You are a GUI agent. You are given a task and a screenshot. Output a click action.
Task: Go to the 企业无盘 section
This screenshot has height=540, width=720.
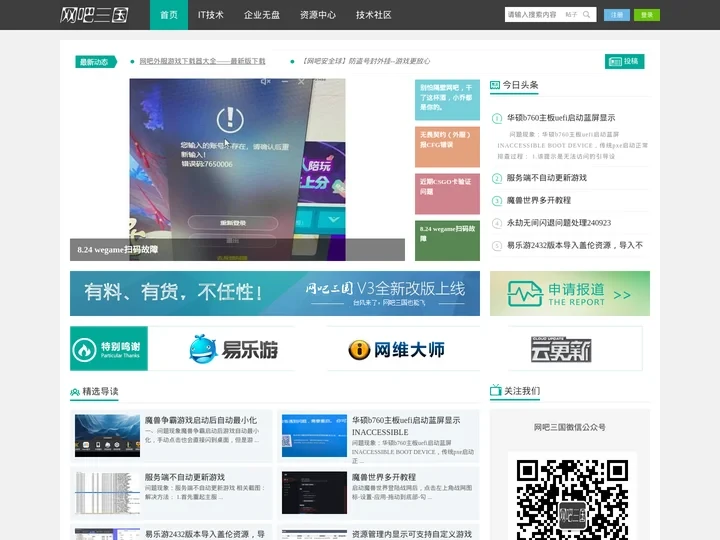pyautogui.click(x=262, y=15)
